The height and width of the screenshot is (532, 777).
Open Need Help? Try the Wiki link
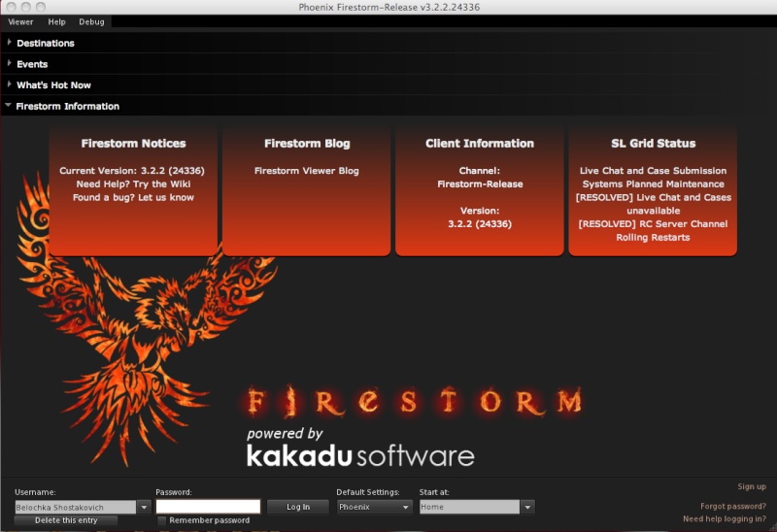coord(133,183)
